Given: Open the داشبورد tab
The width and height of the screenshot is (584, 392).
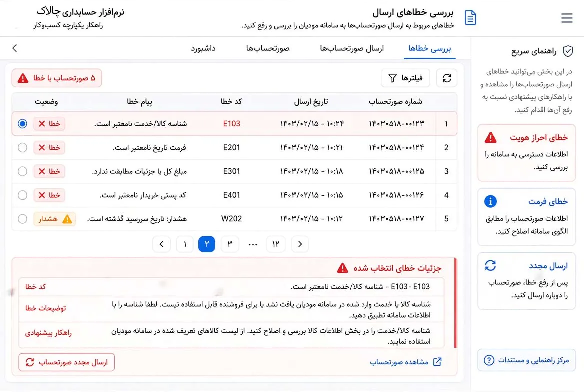Looking at the screenshot, I should [203, 49].
